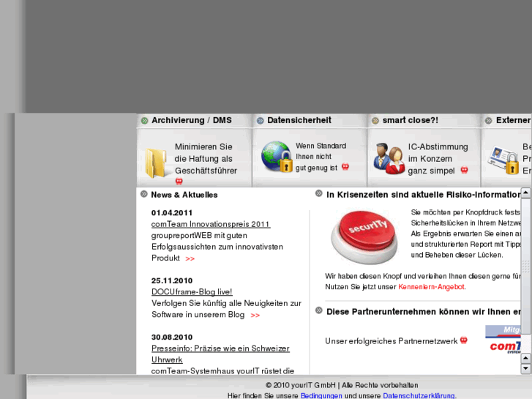Click the lower scrollbar up arrow button
Screen dimensions: 532x399
pyautogui.click(x=525, y=358)
